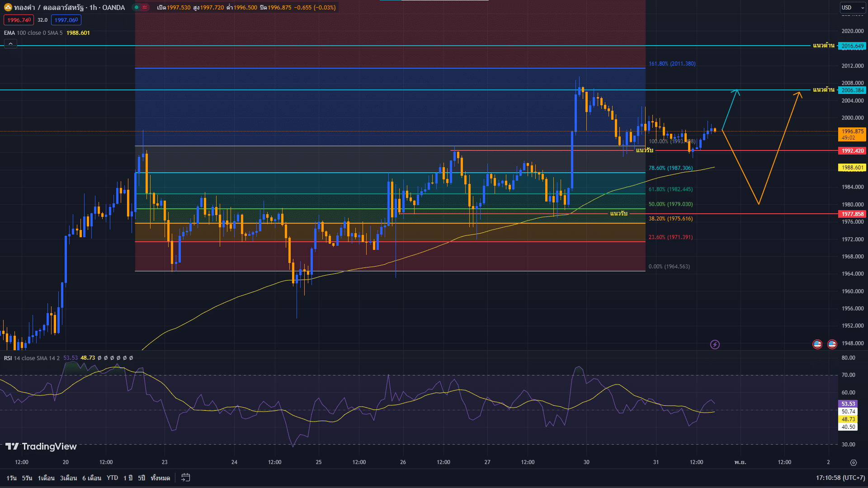The height and width of the screenshot is (488, 868).
Task: Click the purple lightning bolt event icon
Action: click(x=715, y=345)
